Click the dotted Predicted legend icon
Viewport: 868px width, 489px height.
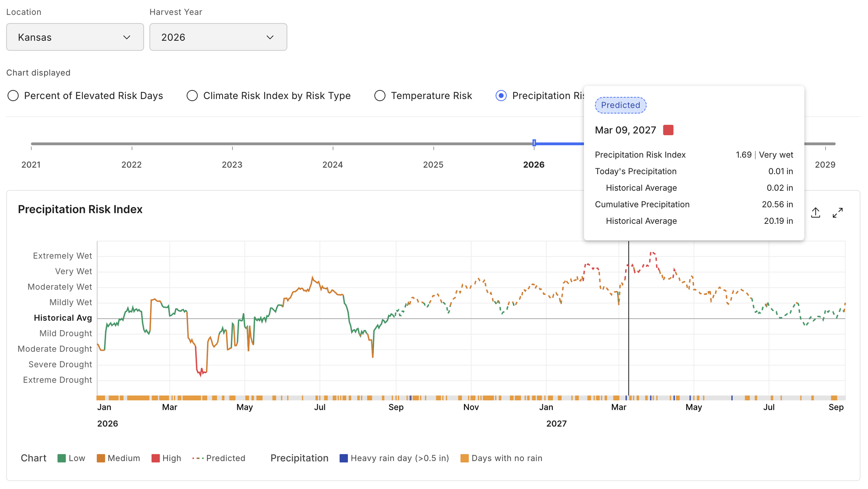coord(198,458)
